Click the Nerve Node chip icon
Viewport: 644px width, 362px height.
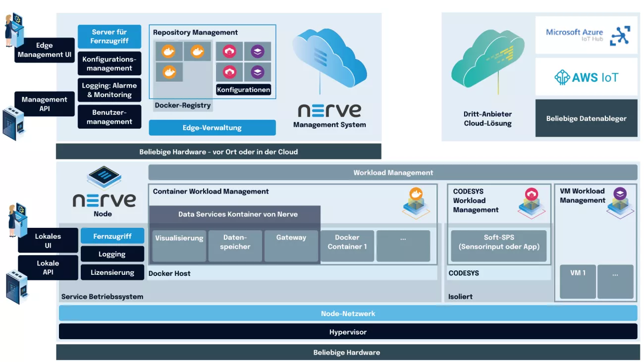pos(104,177)
